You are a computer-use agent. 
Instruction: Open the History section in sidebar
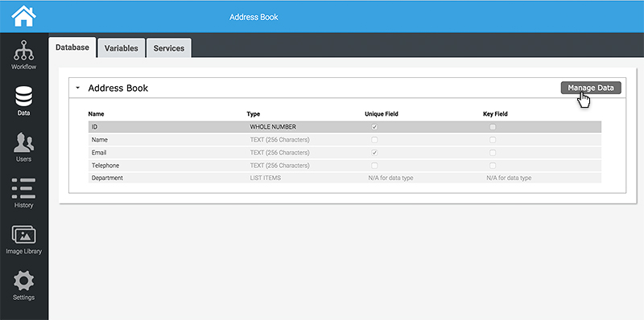point(24,193)
